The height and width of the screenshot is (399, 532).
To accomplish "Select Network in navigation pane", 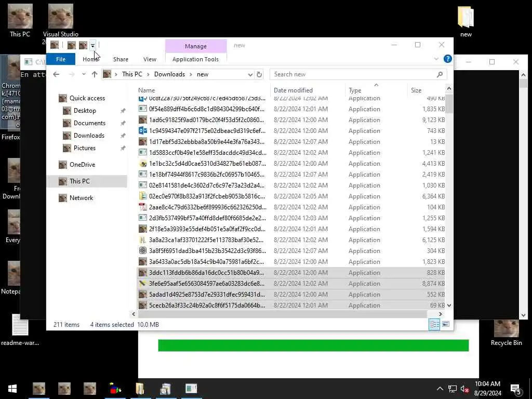I will [81, 198].
